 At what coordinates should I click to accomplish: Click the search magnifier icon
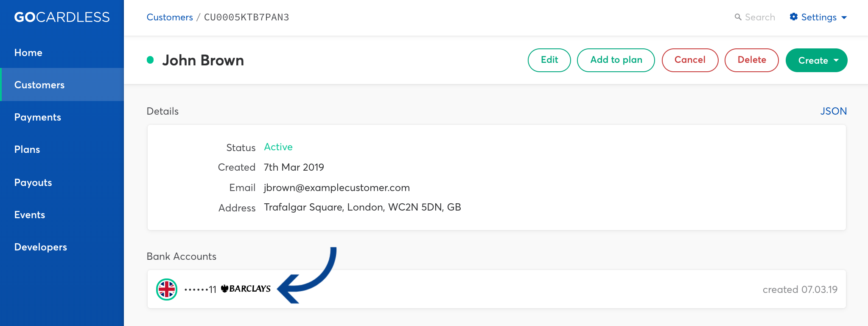(738, 17)
